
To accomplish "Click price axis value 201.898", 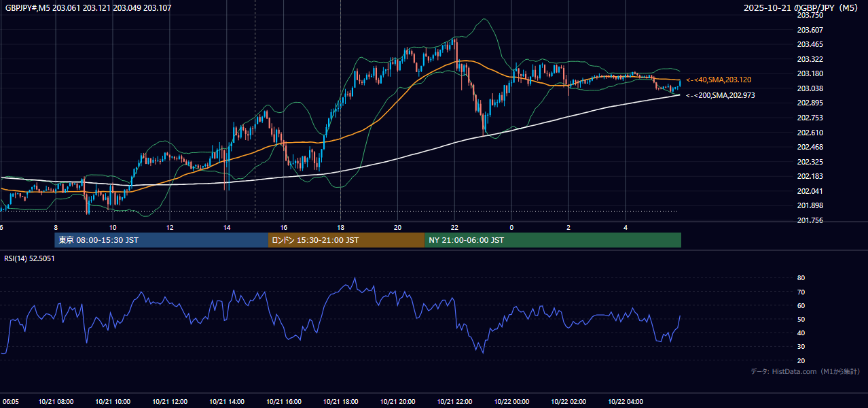I will point(810,205).
